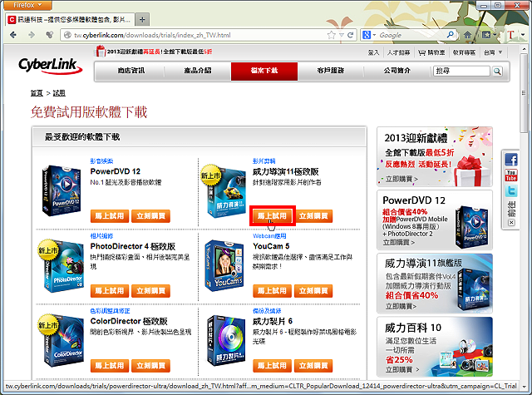The height and width of the screenshot is (395, 532).
Task: Focus the browser URL address bar
Action: 197,35
